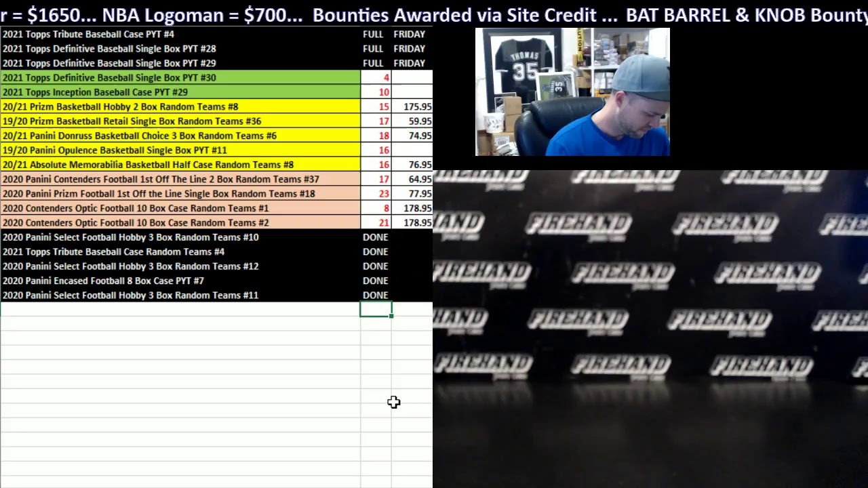Click spots-left cell 23 for Prizm Football #18
The width and height of the screenshot is (868, 488).
376,194
